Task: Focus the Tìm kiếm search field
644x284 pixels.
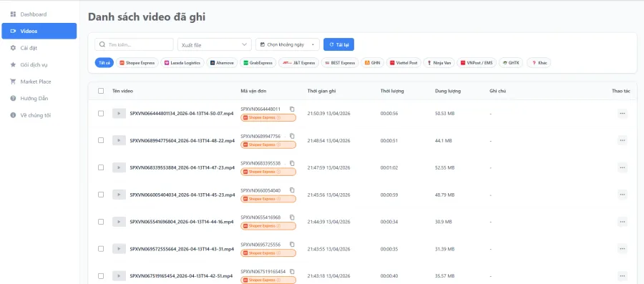Action: click(x=135, y=44)
